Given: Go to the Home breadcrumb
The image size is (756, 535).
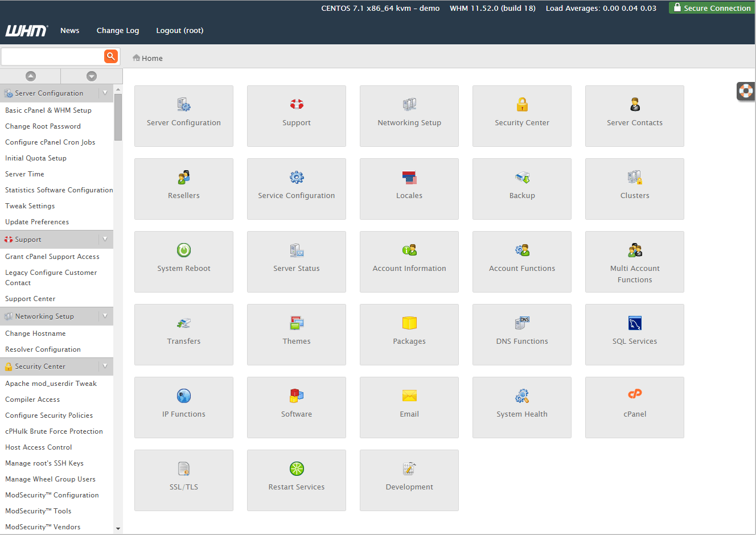Looking at the screenshot, I should [x=147, y=58].
